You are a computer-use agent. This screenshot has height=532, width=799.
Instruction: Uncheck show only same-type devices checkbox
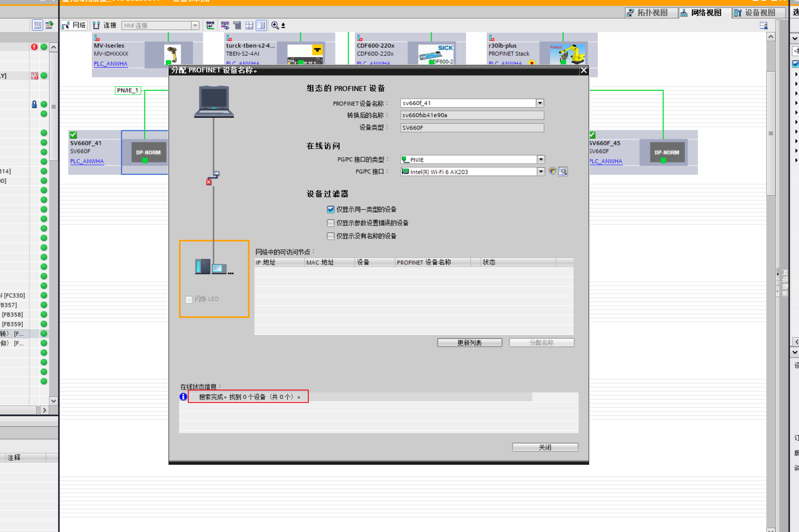(331, 210)
